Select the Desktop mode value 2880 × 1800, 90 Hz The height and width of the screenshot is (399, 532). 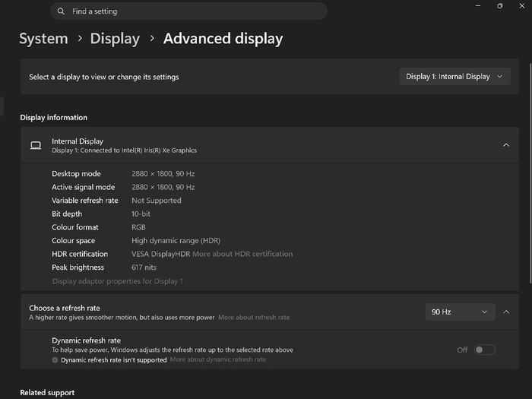(x=163, y=174)
